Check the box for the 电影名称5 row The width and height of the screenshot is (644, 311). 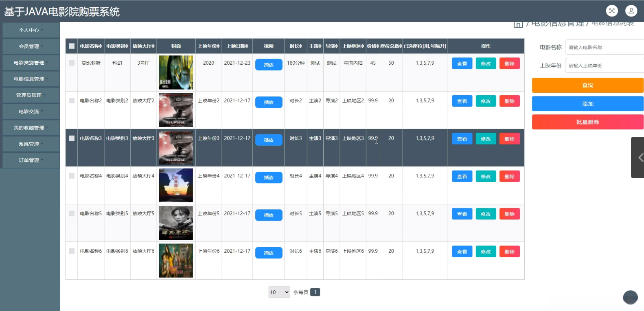pyautogui.click(x=72, y=213)
